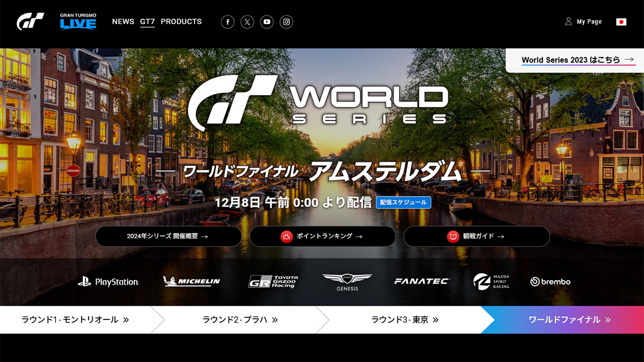Click the Mazda Spirit Racing sponsor logo
This screenshot has height=362, width=644.
tap(492, 282)
